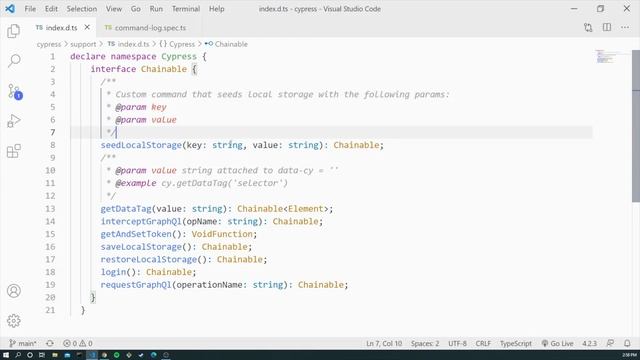Switch to the command-log.spec.ts tab
This screenshot has width=640, height=360.
(x=150, y=28)
